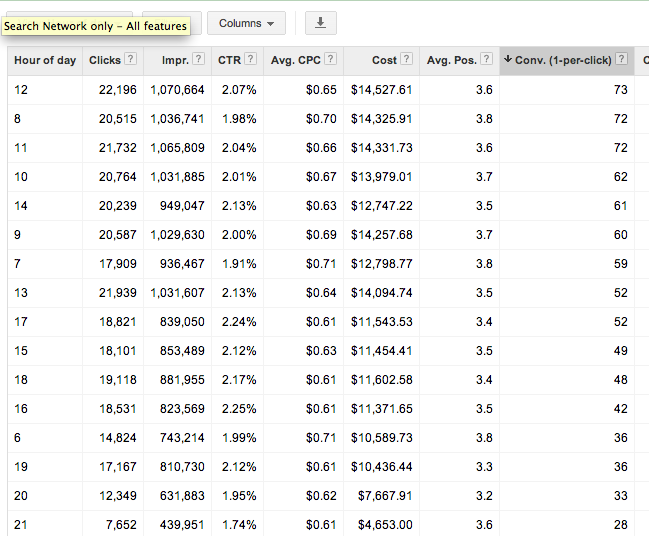Open help icon next to Avg. CPC
649x536 pixels.
pos(330,59)
